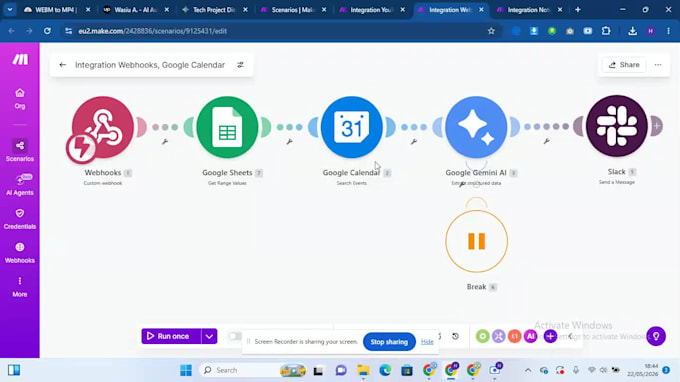Click the Run once button
680x382 pixels.
(171, 336)
